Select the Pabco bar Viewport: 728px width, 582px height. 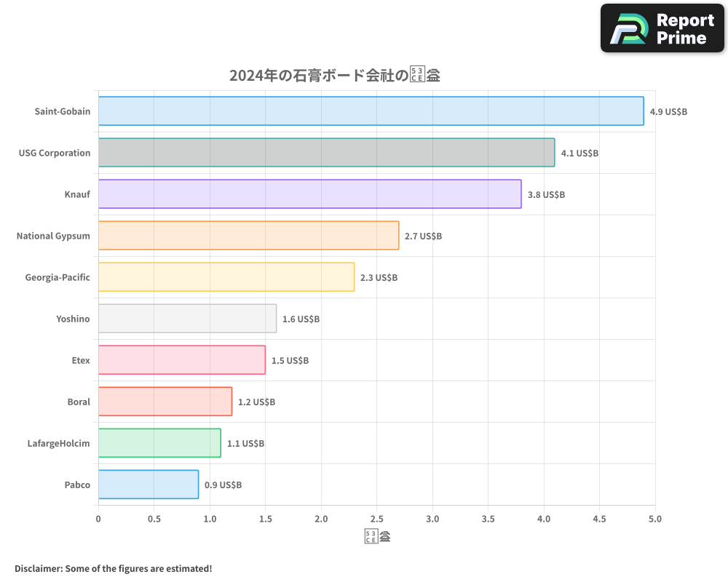146,485
